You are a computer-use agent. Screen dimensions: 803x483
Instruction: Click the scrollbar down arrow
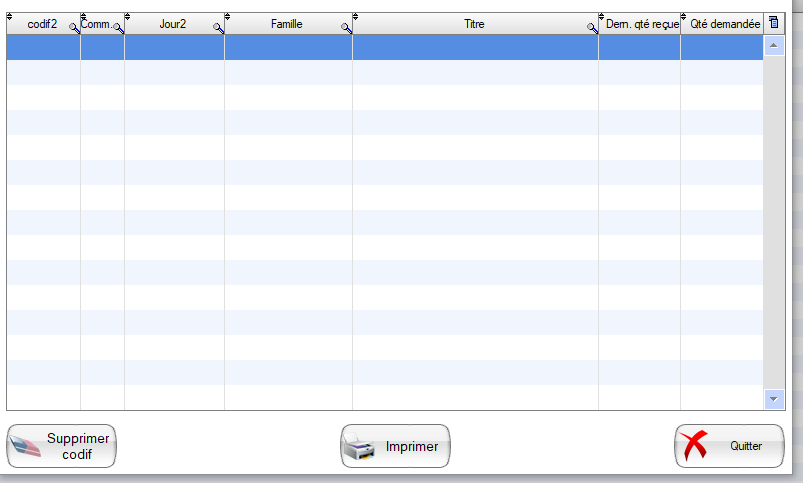[x=774, y=398]
